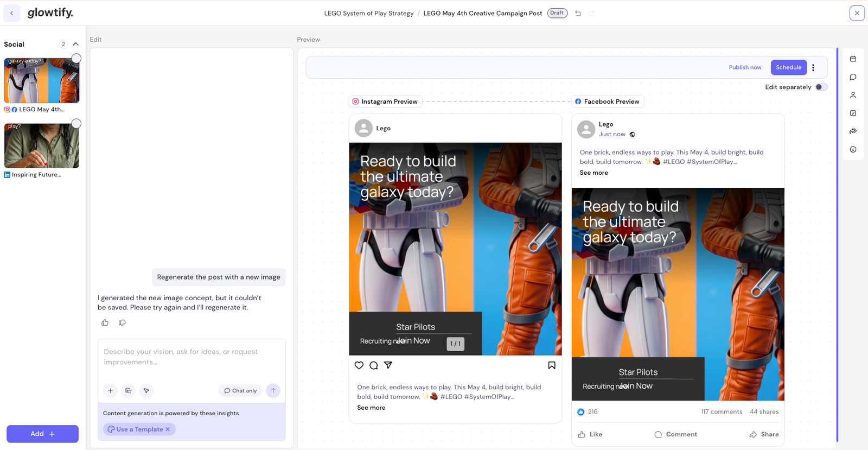Click LEGO System of Play Strategy breadcrumb

point(369,13)
